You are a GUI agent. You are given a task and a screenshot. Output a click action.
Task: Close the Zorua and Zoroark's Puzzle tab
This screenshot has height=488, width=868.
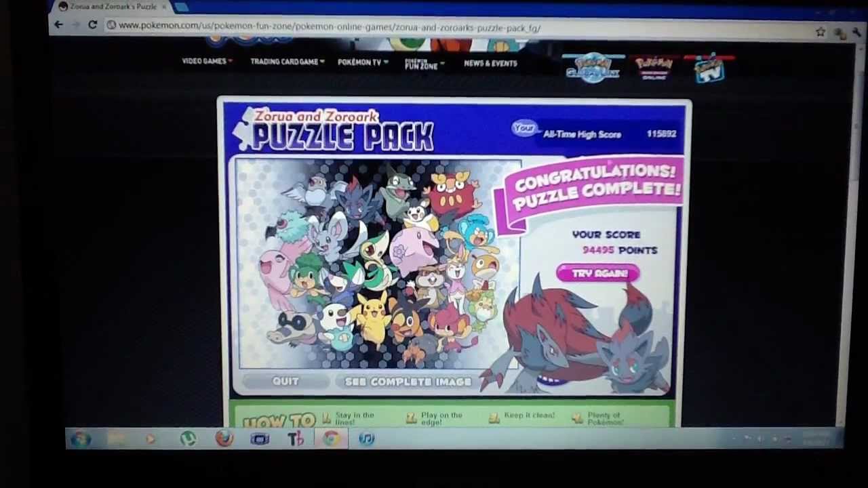[163, 7]
